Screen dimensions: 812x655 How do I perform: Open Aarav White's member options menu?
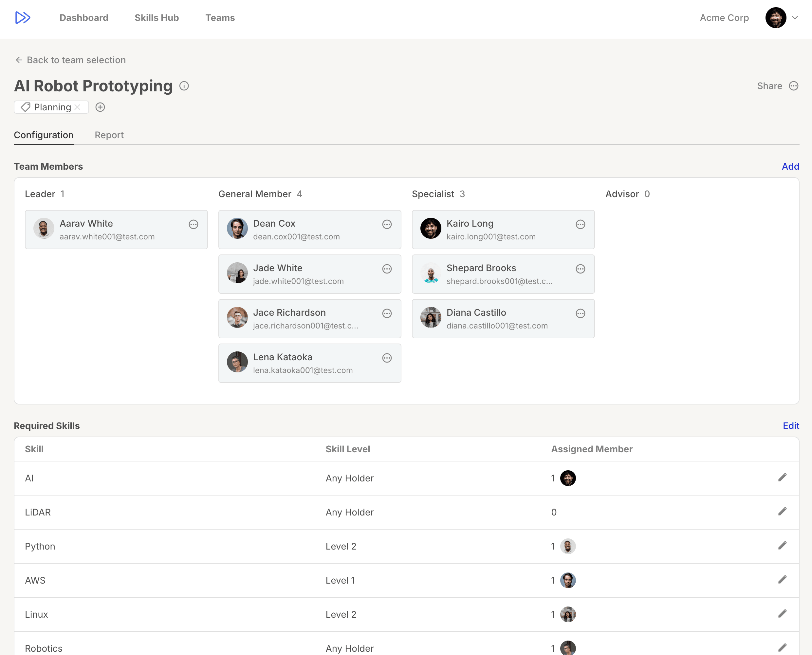(x=194, y=224)
